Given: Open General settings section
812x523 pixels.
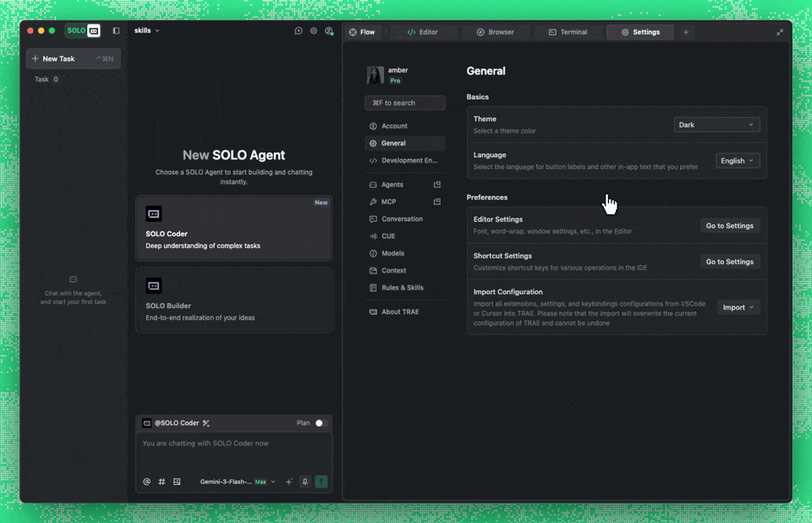Looking at the screenshot, I should (405, 143).
